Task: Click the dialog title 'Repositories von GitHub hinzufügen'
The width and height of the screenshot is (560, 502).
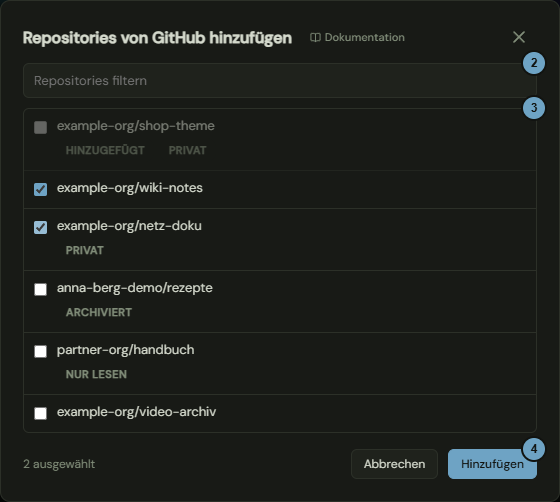Action: click(x=157, y=38)
